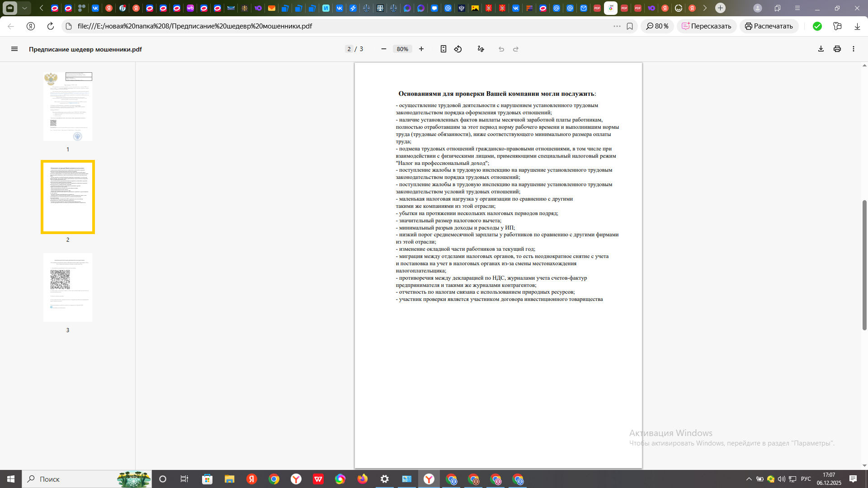Open the PDF viewer more-actions menu
This screenshot has height=488, width=868.
pyautogui.click(x=854, y=49)
